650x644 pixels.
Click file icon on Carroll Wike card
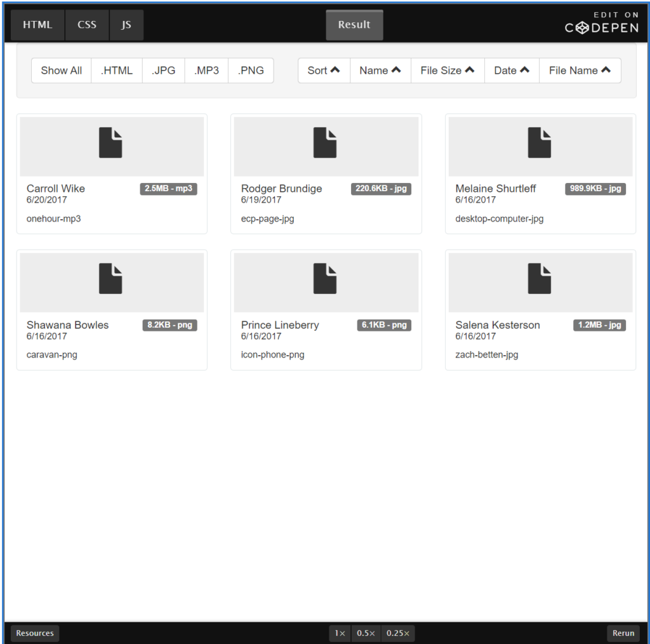point(110,143)
